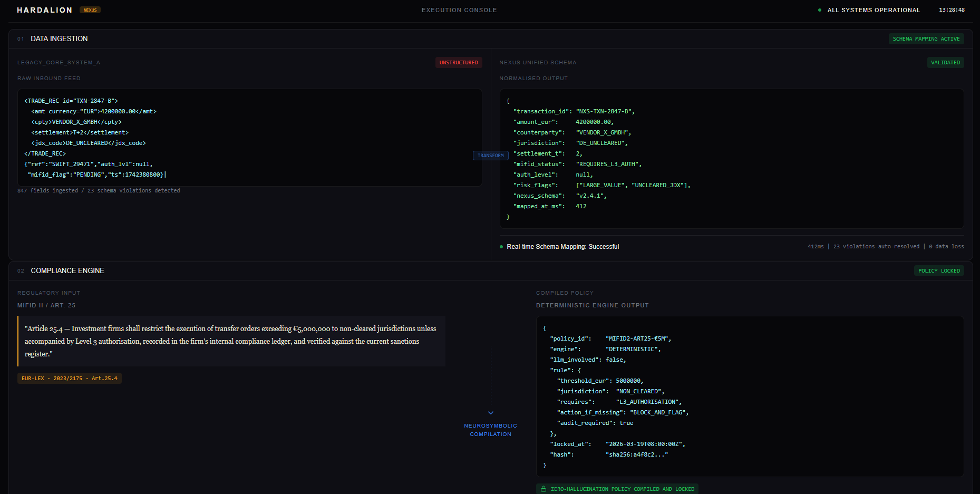This screenshot has width=980, height=494.
Task: Click the mifid_flag PENDING line
Action: click(x=97, y=175)
